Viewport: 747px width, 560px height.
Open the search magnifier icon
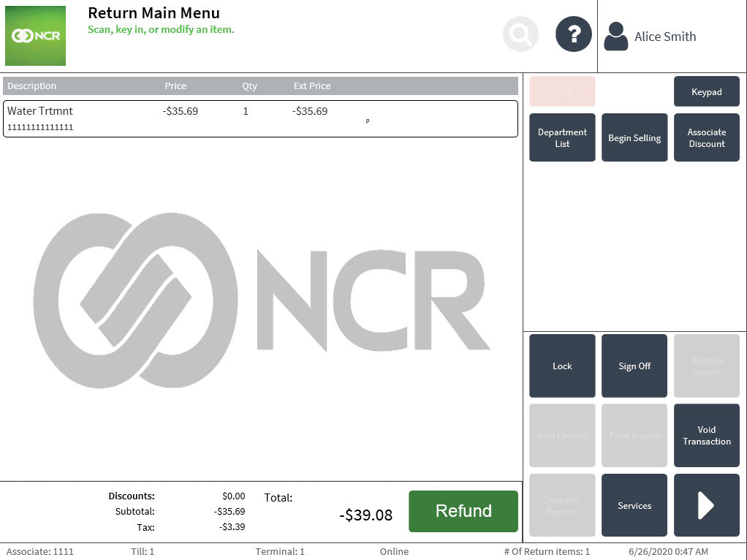point(520,34)
